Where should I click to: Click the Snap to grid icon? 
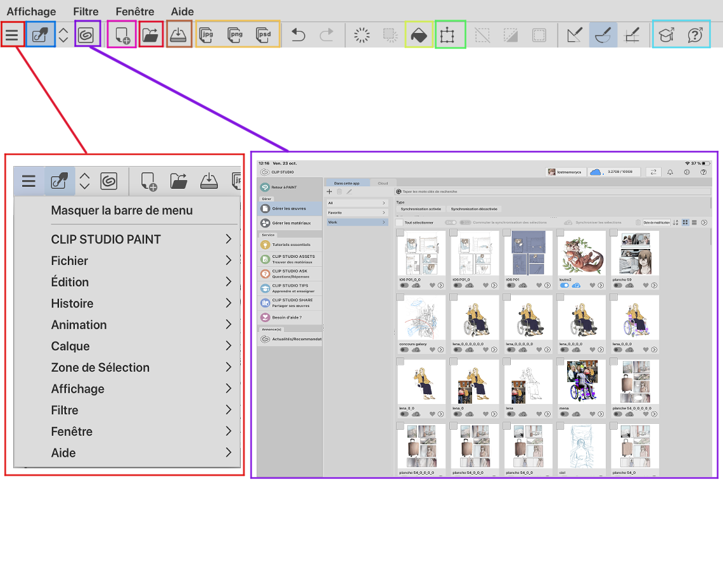(632, 35)
